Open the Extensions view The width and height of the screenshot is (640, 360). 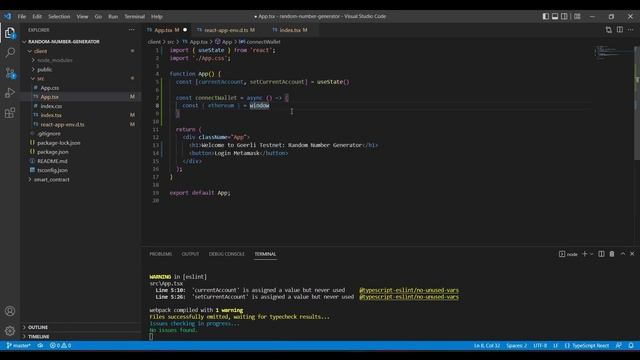tap(10, 113)
